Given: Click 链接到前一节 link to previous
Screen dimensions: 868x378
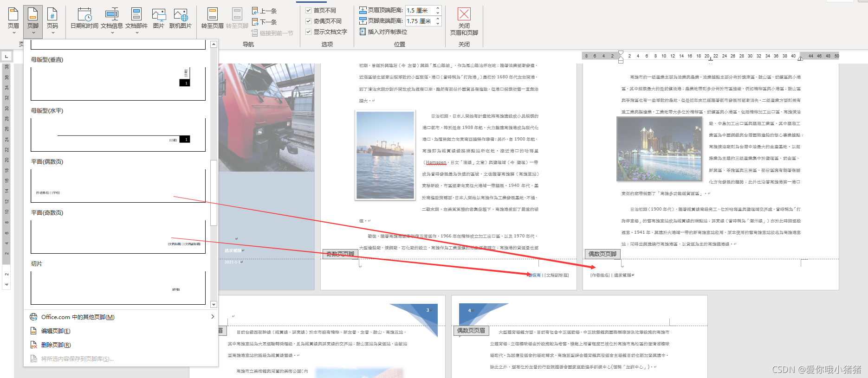Looking at the screenshot, I should (272, 33).
